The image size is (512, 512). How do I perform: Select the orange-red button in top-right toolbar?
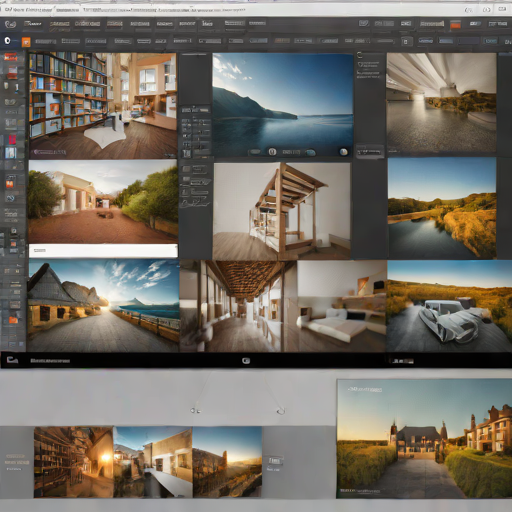coord(455,24)
